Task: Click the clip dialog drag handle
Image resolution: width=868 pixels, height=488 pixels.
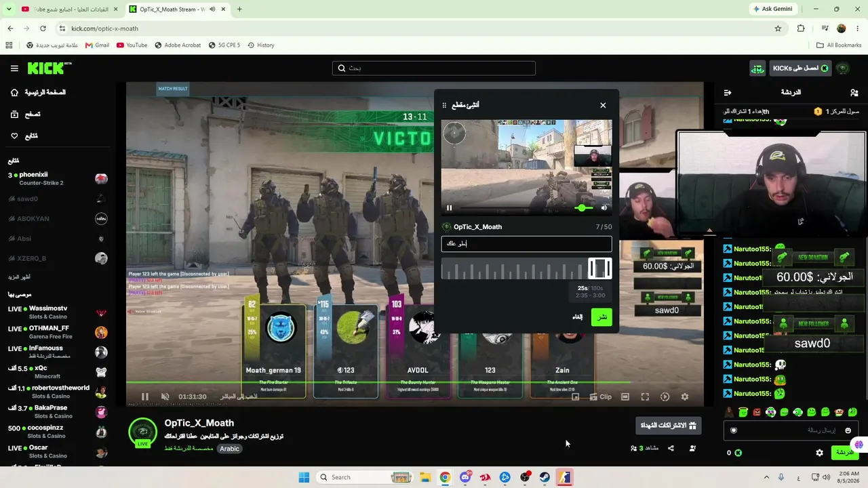Action: point(444,105)
